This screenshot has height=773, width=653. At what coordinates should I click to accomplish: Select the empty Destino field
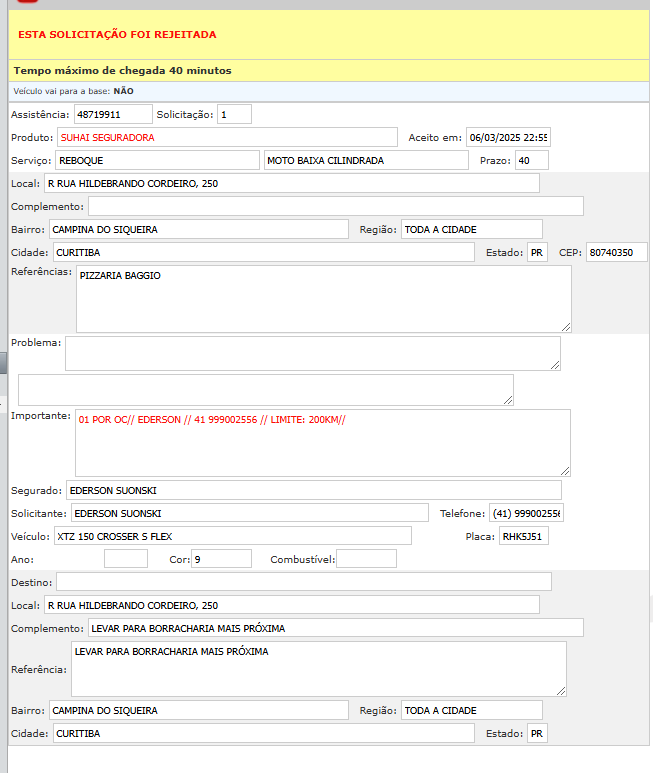pos(303,582)
